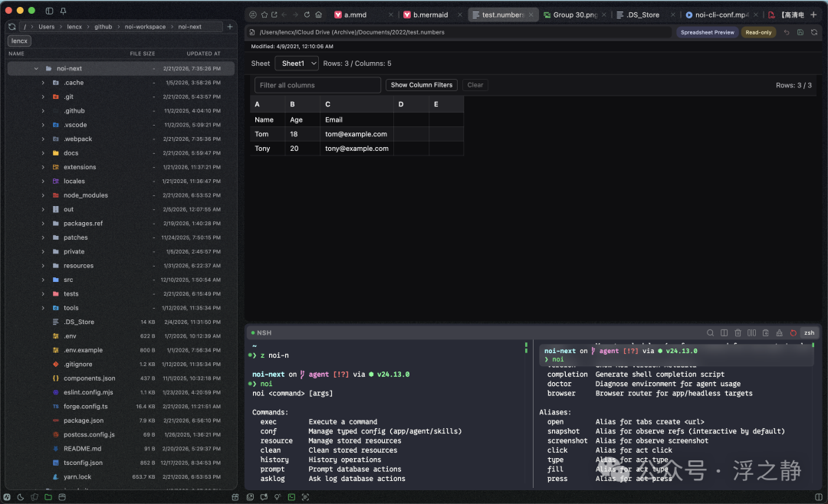
Task: Toggle the sidebar panel icon in title bar
Action: [49, 11]
